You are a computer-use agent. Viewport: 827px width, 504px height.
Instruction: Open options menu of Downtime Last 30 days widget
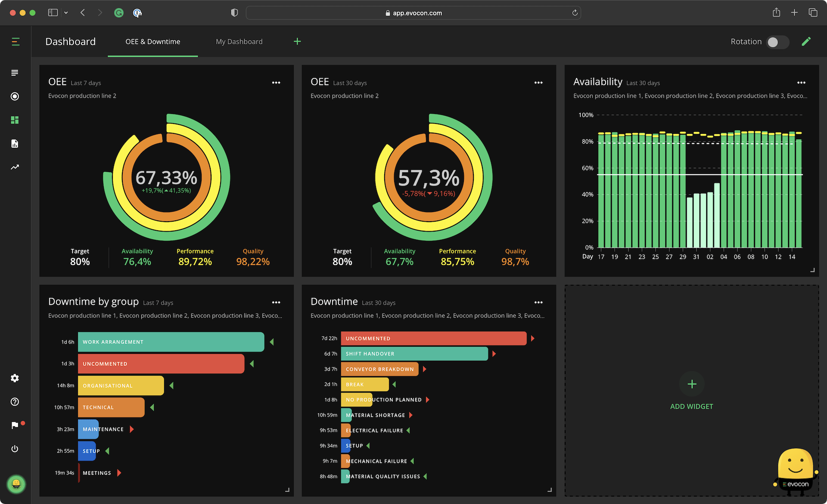pos(538,303)
